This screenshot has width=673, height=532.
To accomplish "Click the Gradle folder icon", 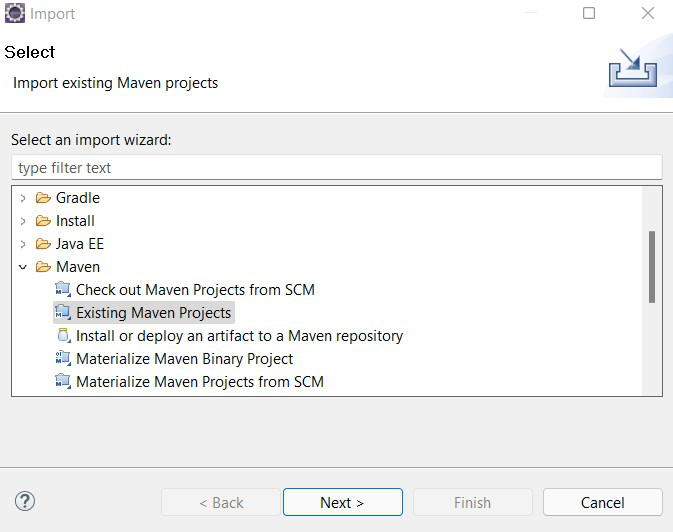I will (43, 198).
